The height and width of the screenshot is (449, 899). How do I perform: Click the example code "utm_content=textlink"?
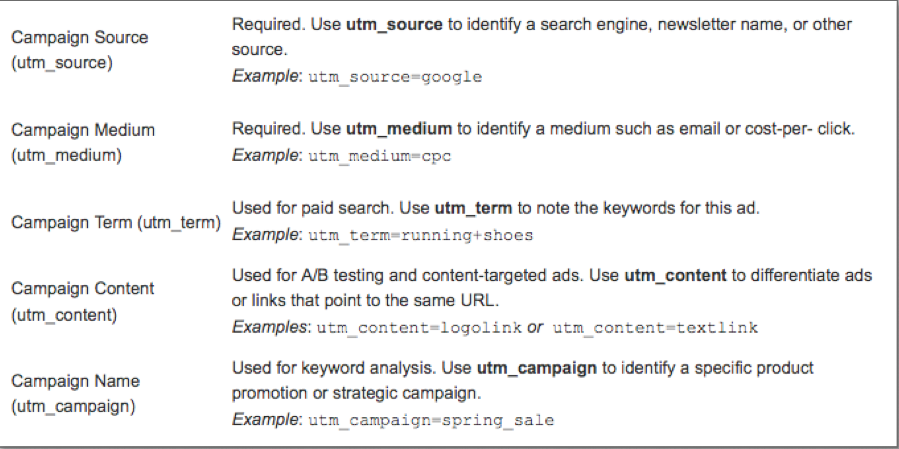[655, 328]
